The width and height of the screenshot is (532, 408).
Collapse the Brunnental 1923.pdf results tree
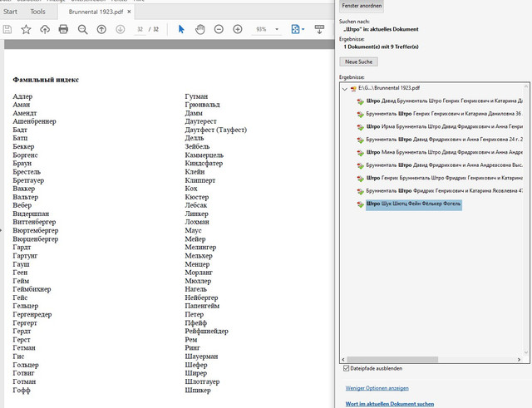coord(345,89)
